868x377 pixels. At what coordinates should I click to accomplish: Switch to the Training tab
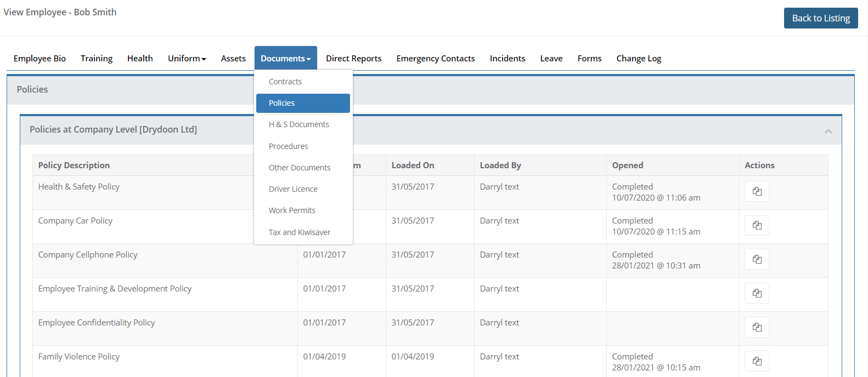pos(97,59)
